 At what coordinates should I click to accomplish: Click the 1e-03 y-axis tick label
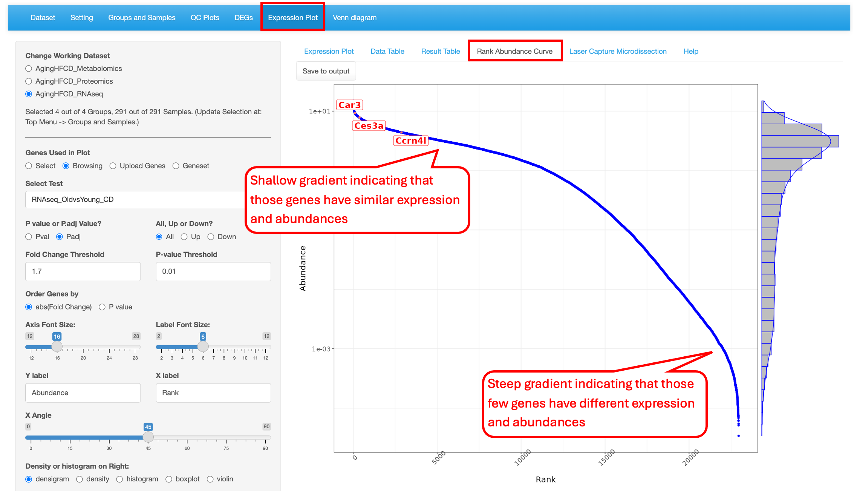click(x=321, y=349)
